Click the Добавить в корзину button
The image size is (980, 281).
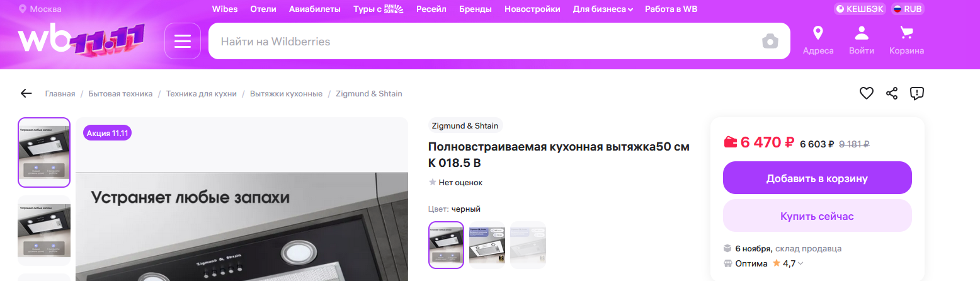[x=817, y=178]
